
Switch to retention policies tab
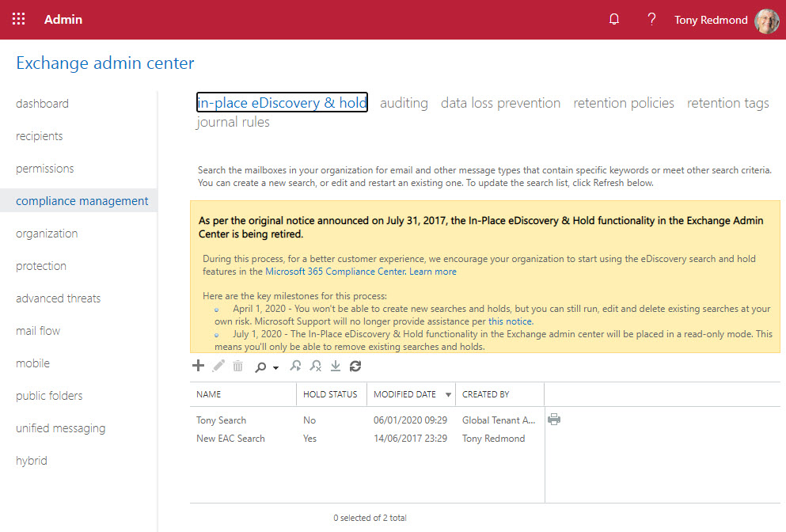624,103
